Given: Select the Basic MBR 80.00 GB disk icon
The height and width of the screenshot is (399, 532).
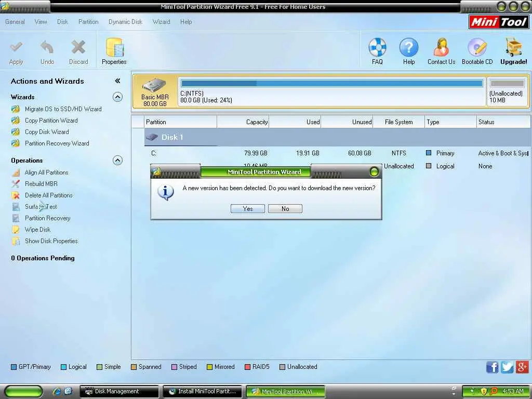Looking at the screenshot, I should [x=155, y=91].
